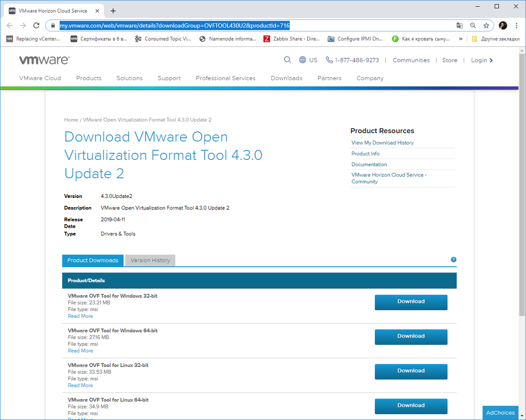Download OVF Tool for Windows 32-bit
Viewport: 526px width, 420px height.
tap(411, 302)
